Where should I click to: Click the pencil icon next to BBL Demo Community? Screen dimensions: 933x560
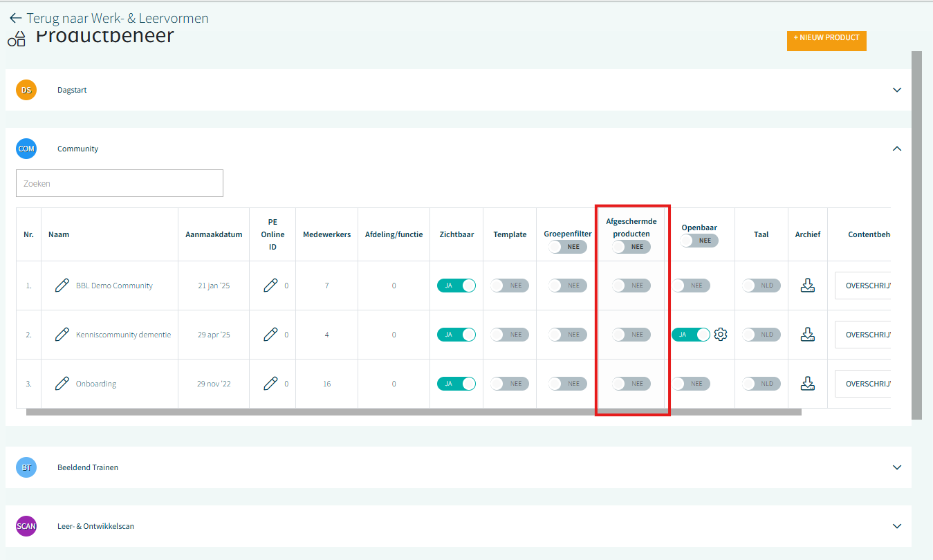pos(62,286)
